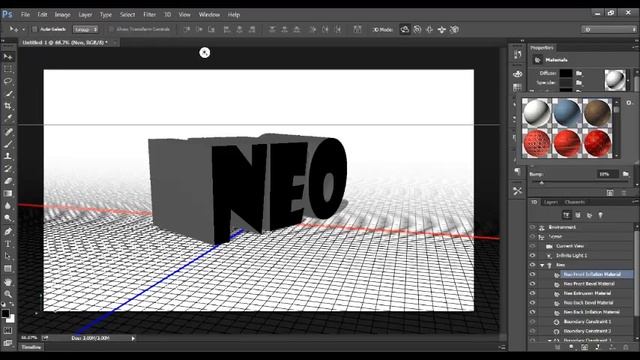The image size is (640, 360).
Task: Open the Auto-Select Group dropdown
Action: pos(86,29)
